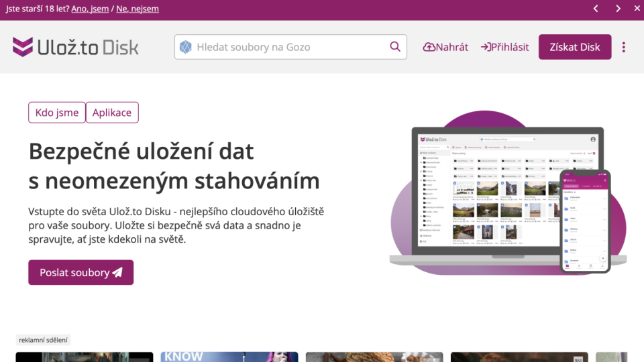Open the three-dot more options menu
Viewport: 644px width, 362px height.
tap(623, 47)
